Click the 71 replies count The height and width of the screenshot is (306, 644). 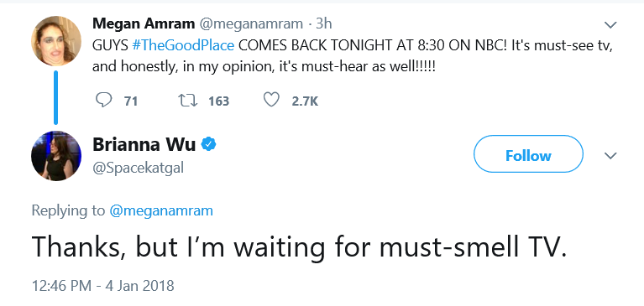click(x=131, y=101)
